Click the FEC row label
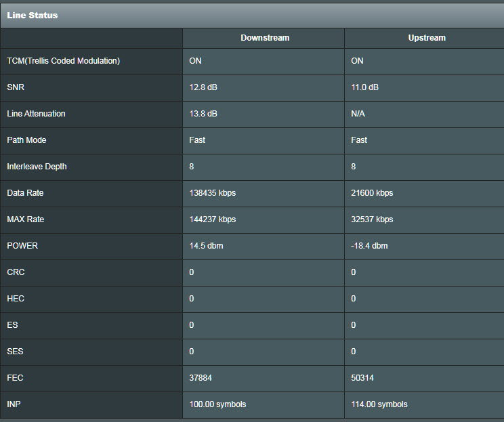Image resolution: width=504 pixels, height=422 pixels. pos(15,378)
